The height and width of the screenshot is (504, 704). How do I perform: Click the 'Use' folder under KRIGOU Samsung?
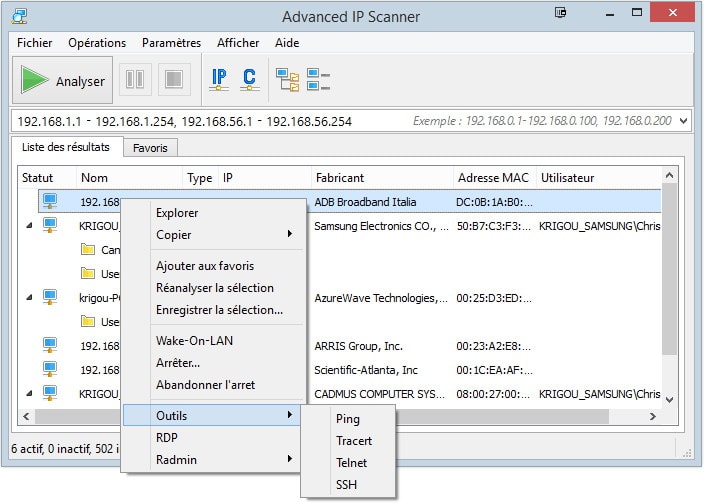pos(88,273)
